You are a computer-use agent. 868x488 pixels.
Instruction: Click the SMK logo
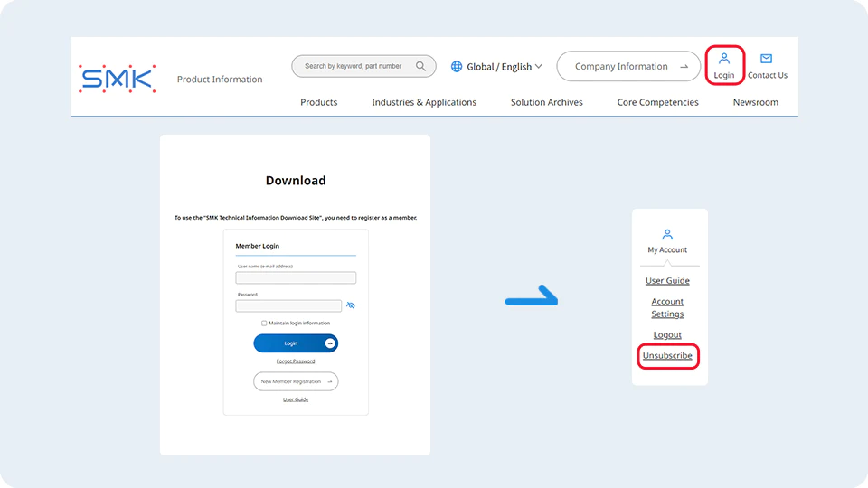click(118, 79)
